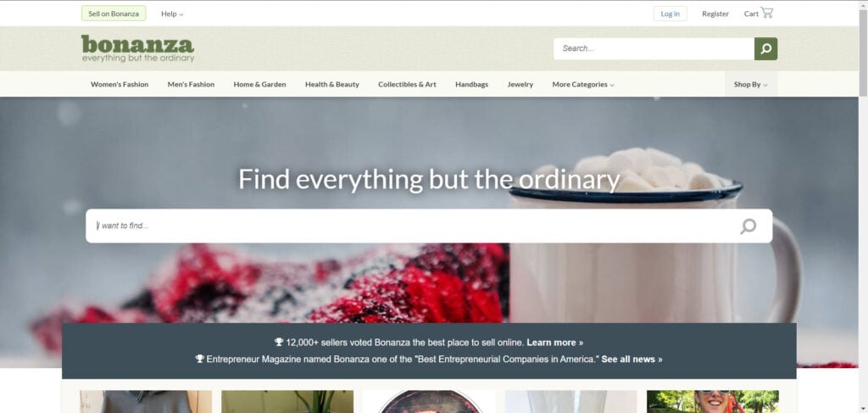Image resolution: width=868 pixels, height=413 pixels.
Task: Click the green header search button icon
Action: click(765, 48)
